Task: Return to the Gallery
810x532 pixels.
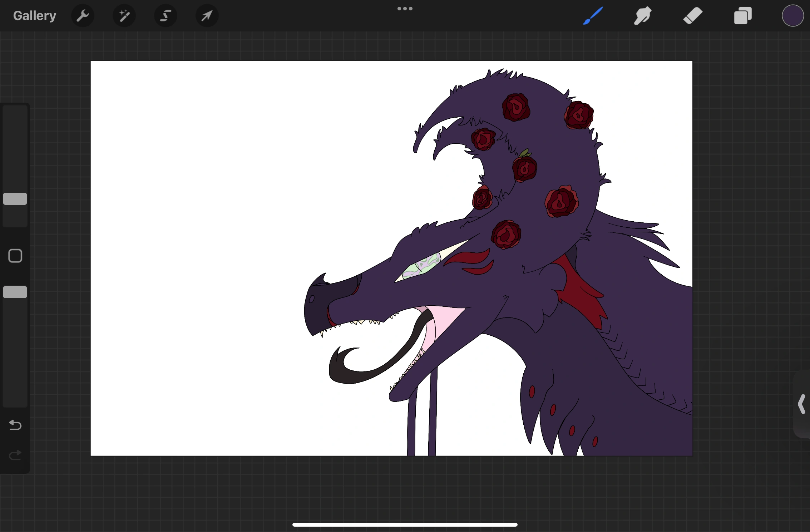Action: point(34,15)
